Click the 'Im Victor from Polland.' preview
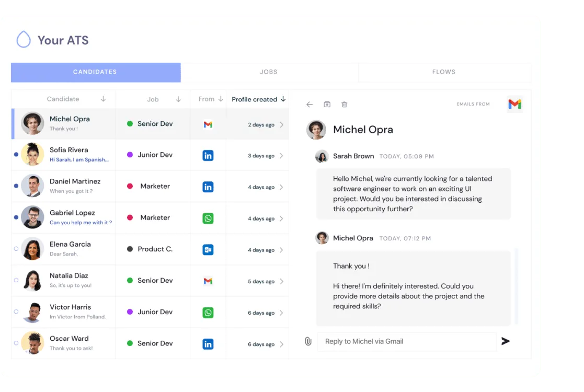 (x=77, y=317)
